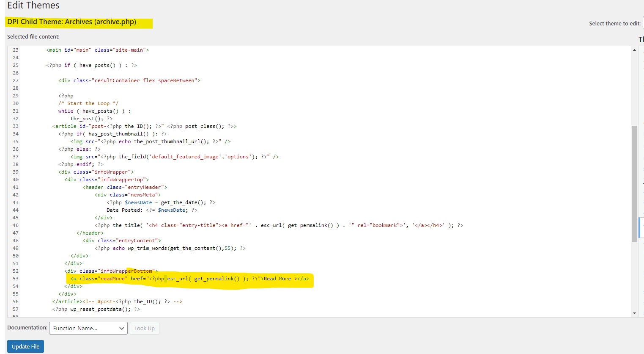Click the while have_posts loop line
Screen dimensions: 644x354
94,111
